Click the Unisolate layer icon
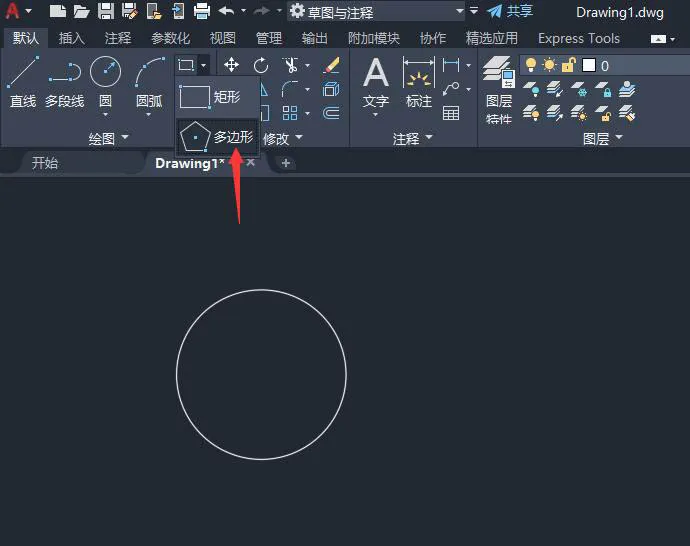 (555, 113)
